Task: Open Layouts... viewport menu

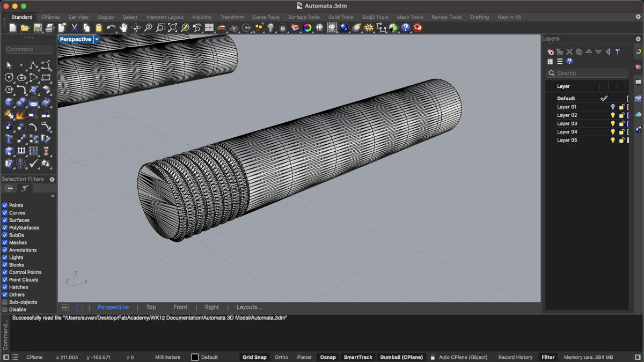Action: coord(249,307)
